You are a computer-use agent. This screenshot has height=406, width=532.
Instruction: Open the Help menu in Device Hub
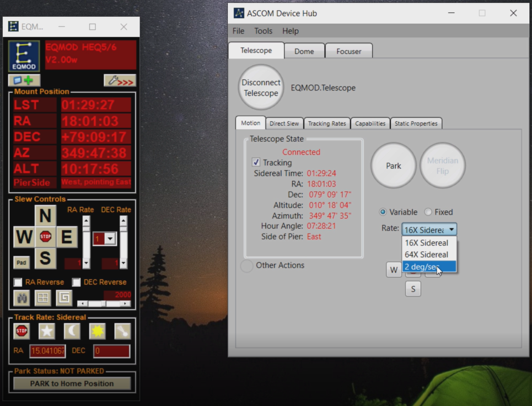(291, 31)
